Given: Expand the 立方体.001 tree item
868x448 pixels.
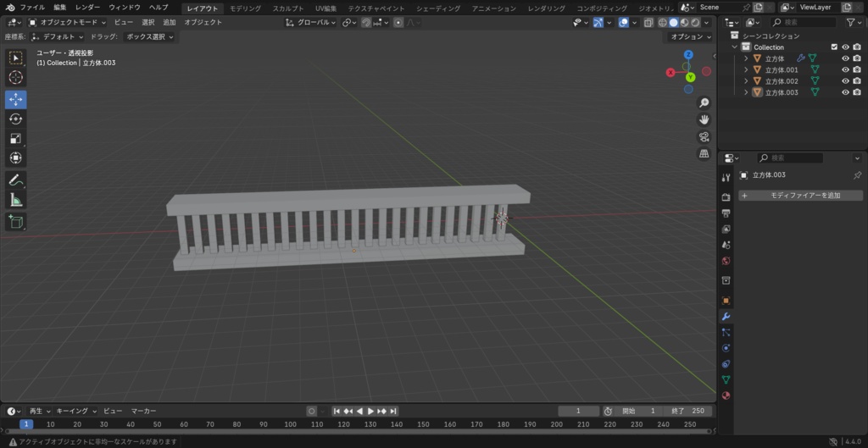Looking at the screenshot, I should [x=746, y=69].
